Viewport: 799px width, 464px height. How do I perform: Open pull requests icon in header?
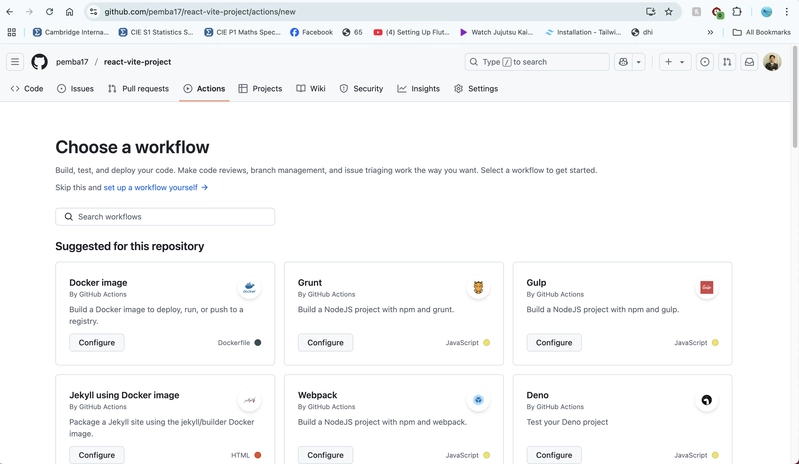(727, 62)
